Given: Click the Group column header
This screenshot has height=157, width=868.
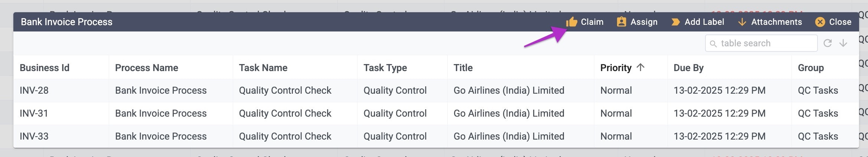Looking at the screenshot, I should [x=811, y=68].
